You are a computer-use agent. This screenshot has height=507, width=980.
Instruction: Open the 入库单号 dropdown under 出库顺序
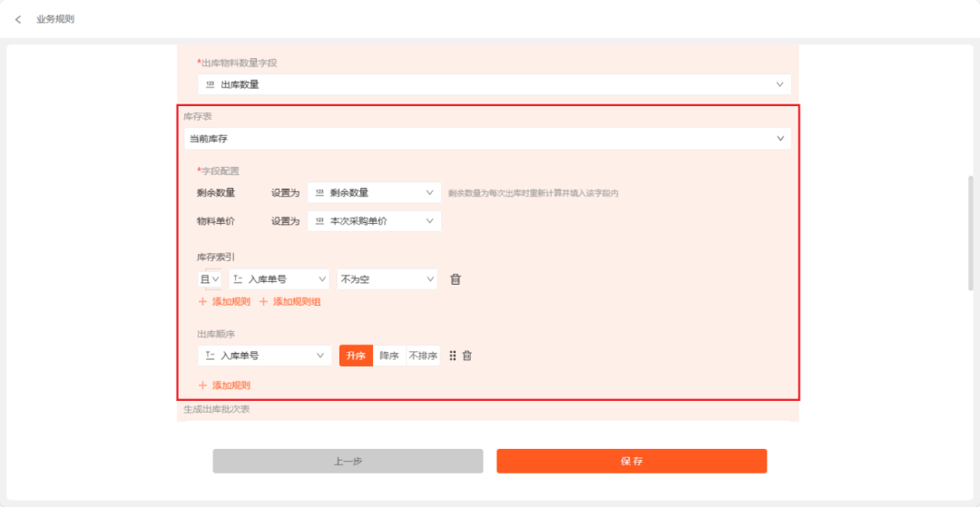(x=264, y=356)
